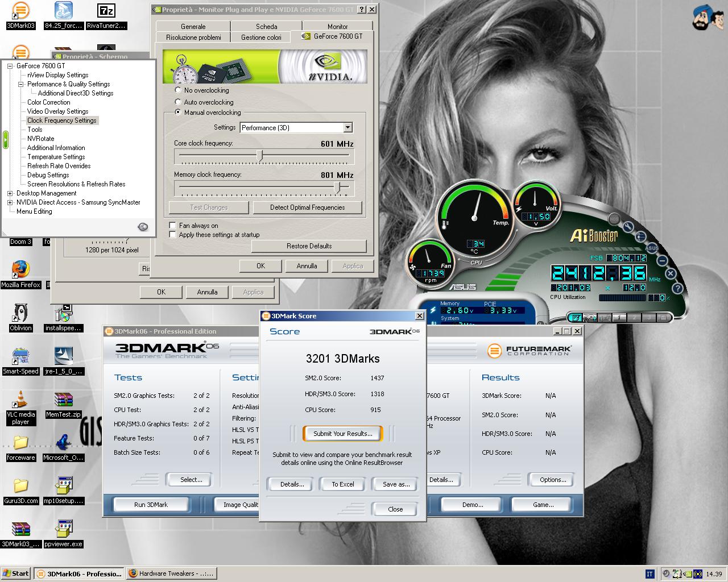This screenshot has height=582, width=728.
Task: Click the AiBooster NOS button
Action: 614,219
